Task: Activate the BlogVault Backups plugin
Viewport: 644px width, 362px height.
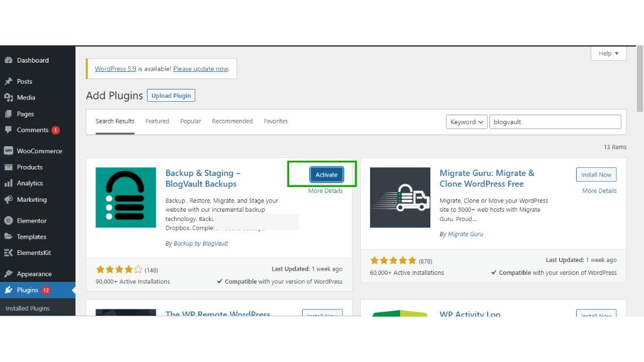Action: click(x=327, y=174)
